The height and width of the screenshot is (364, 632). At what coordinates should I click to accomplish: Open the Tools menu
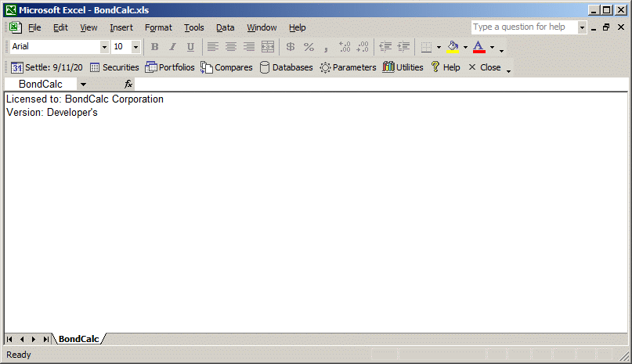tap(193, 27)
